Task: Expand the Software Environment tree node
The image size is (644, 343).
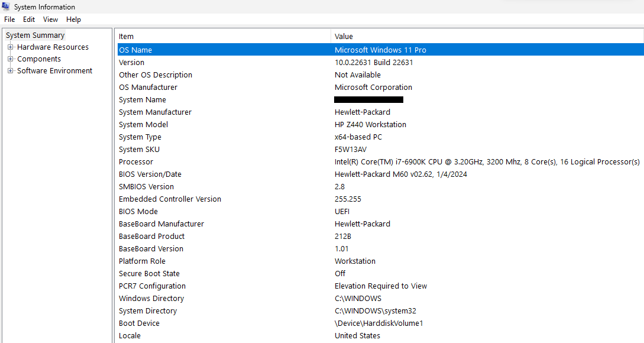Action: pos(10,70)
